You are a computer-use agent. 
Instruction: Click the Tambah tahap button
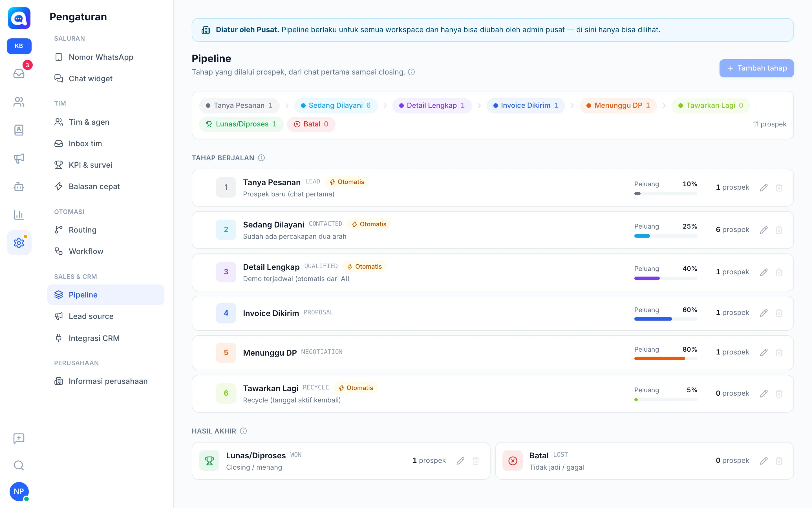click(x=756, y=68)
